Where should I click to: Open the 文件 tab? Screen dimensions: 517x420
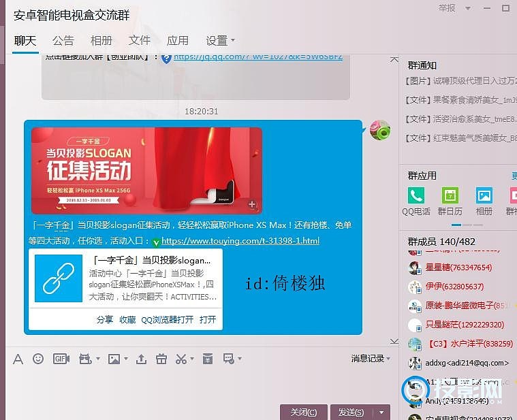click(140, 41)
